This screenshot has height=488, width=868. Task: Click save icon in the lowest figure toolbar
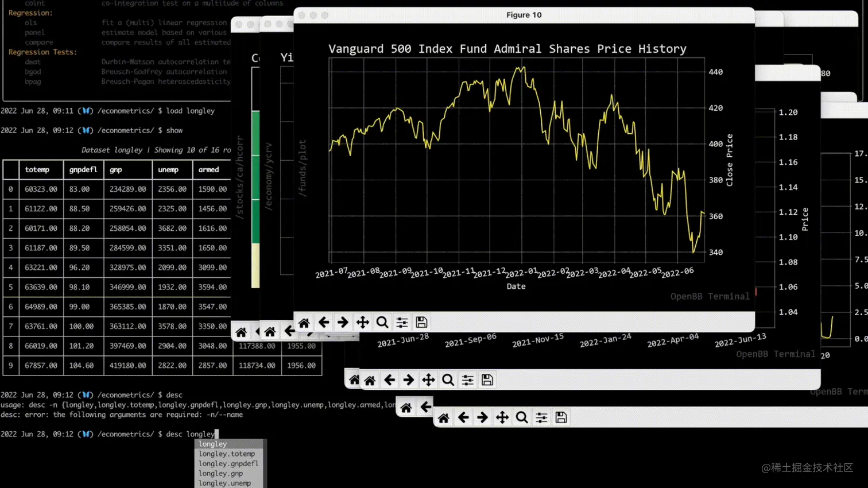click(x=561, y=418)
